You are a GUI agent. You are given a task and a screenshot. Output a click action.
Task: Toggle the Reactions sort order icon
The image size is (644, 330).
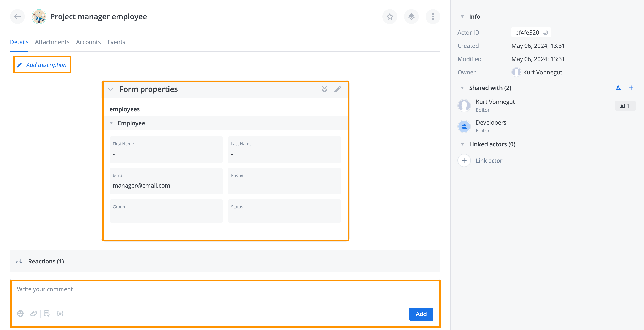[19, 261]
